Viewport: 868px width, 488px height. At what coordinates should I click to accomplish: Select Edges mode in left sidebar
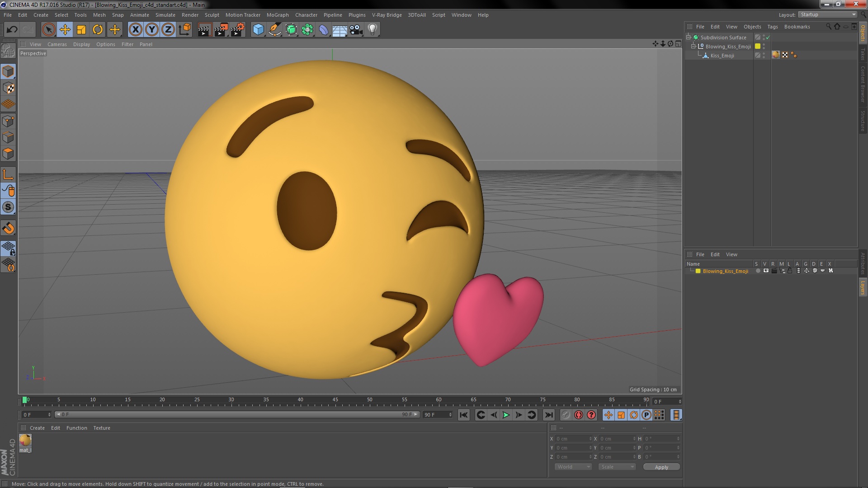click(8, 137)
